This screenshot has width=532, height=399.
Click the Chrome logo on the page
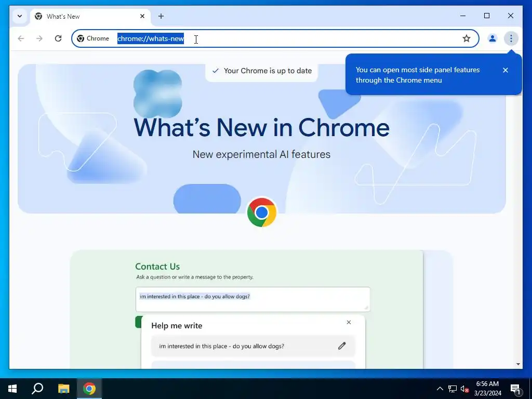click(x=262, y=212)
